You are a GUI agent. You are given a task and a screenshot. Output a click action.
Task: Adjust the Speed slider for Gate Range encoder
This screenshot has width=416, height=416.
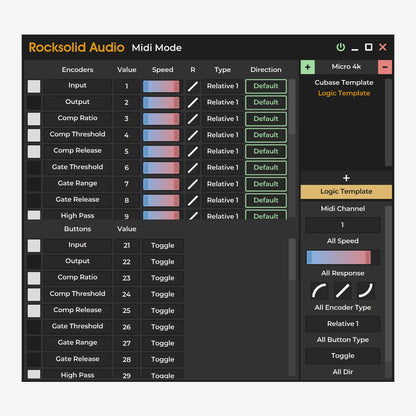pos(161,184)
